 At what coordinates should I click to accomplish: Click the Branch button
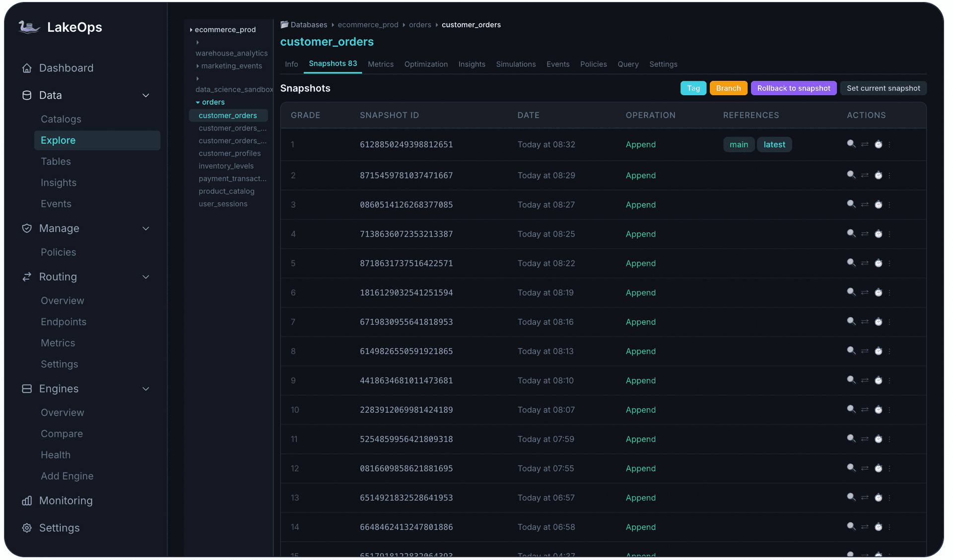(x=728, y=88)
